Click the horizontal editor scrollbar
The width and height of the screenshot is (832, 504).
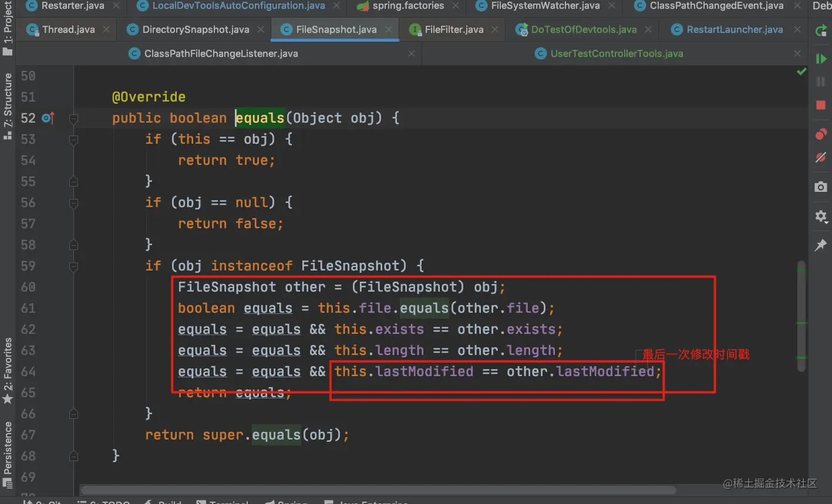(378, 490)
